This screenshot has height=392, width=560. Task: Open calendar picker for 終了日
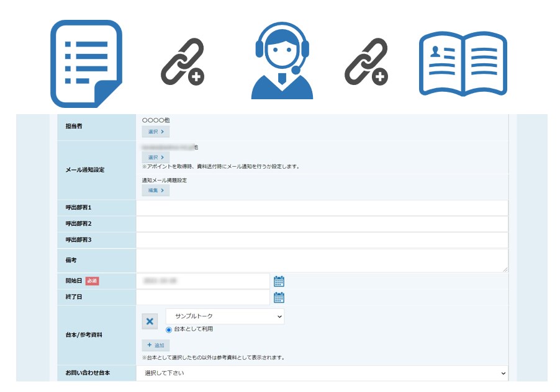pyautogui.click(x=279, y=297)
